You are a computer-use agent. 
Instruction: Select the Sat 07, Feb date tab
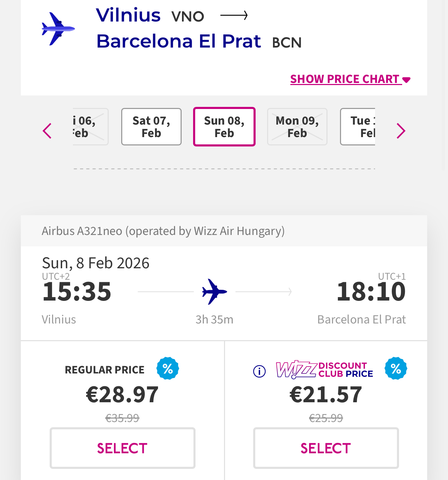click(x=151, y=127)
